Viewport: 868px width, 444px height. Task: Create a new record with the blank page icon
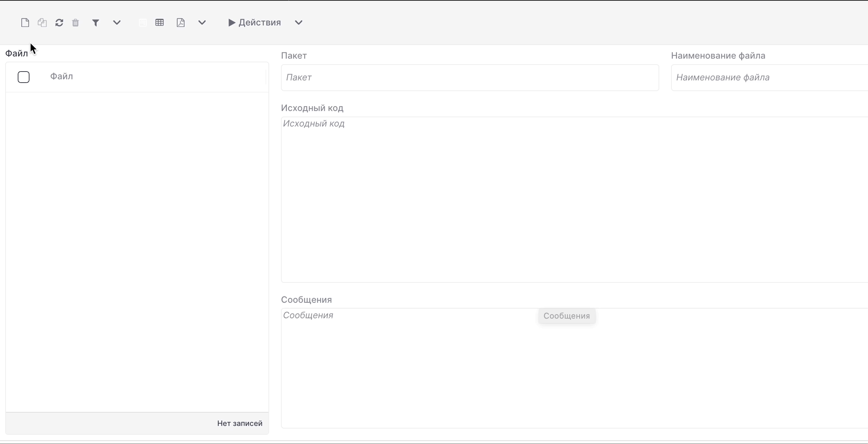(x=25, y=22)
